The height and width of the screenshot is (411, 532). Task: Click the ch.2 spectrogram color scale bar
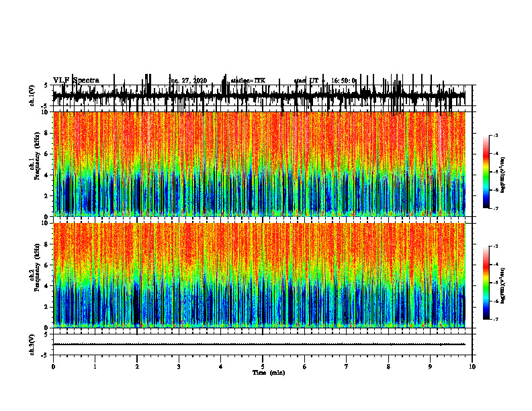(x=486, y=283)
